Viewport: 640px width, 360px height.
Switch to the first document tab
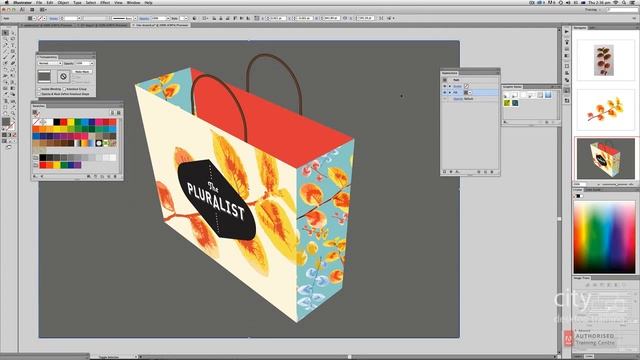pyautogui.click(x=47, y=25)
